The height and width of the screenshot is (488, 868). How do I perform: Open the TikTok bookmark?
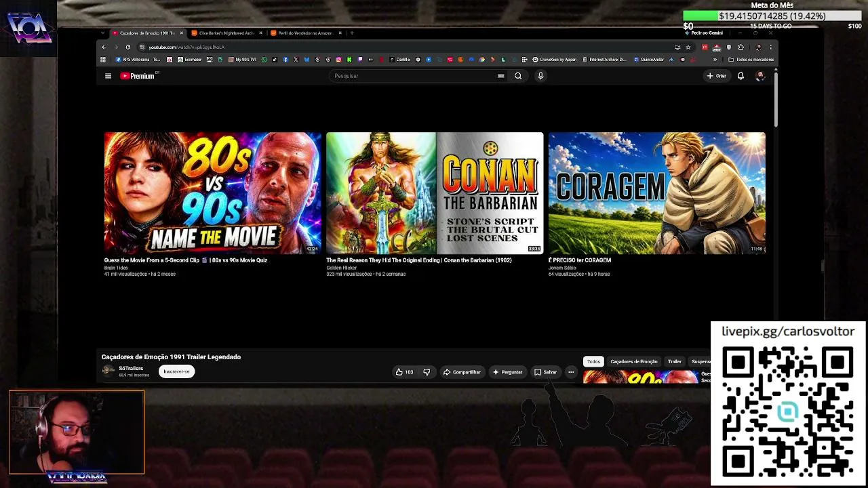coord(275,60)
